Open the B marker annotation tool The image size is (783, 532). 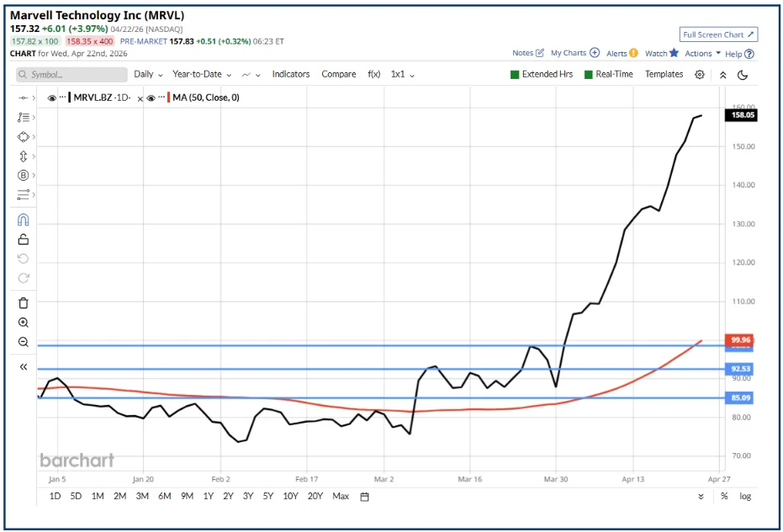(x=23, y=175)
